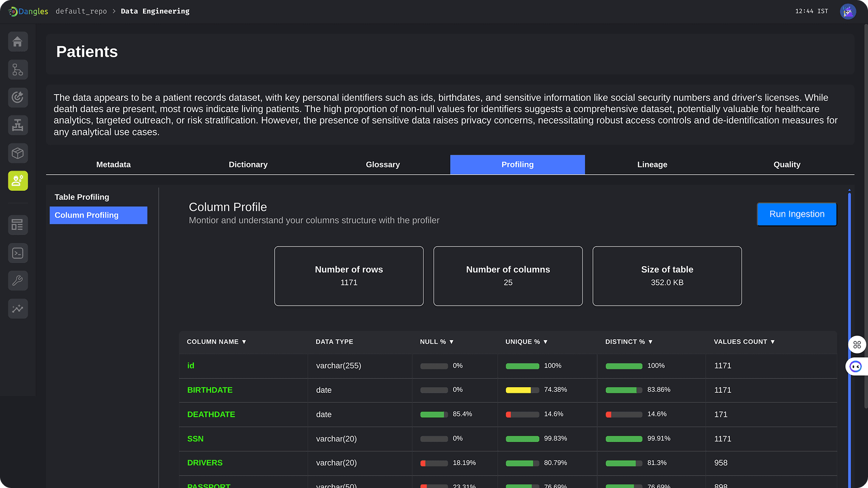868x488 pixels.
Task: Open the command palette floating icon
Action: click(x=857, y=345)
